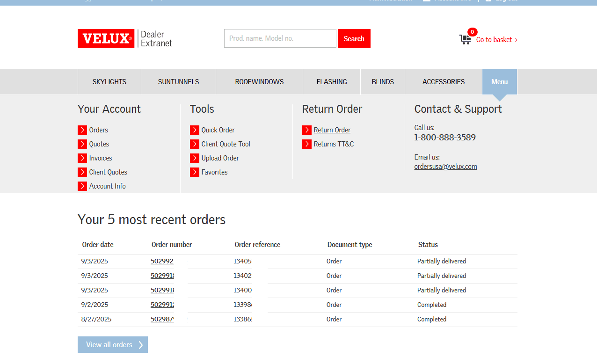Open order number link for reference 13402

click(x=162, y=276)
